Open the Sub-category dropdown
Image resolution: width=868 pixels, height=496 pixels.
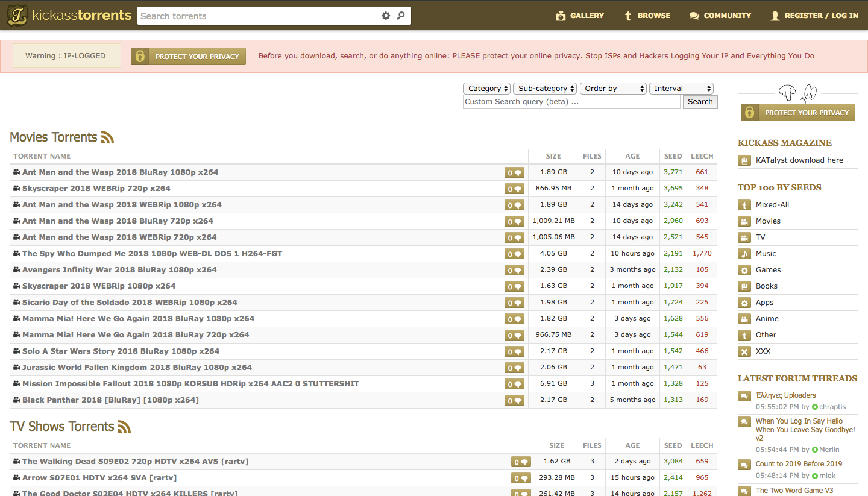pyautogui.click(x=545, y=89)
